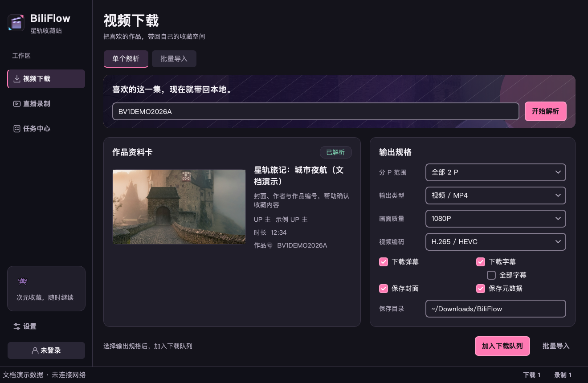Click the 下载 1 status bar entry
Screen dimensions: 588x383
point(532,375)
